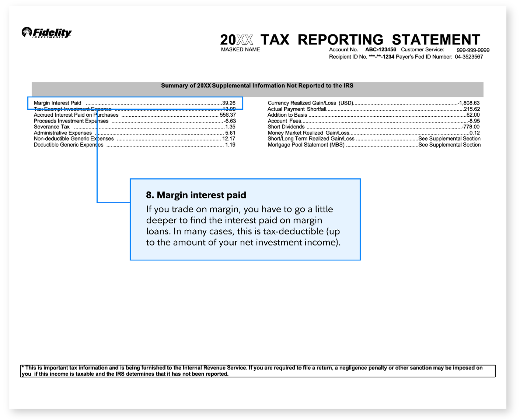The height and width of the screenshot is (420, 527).
Task: Click the Fidelity Investments logo
Action: coord(47,33)
